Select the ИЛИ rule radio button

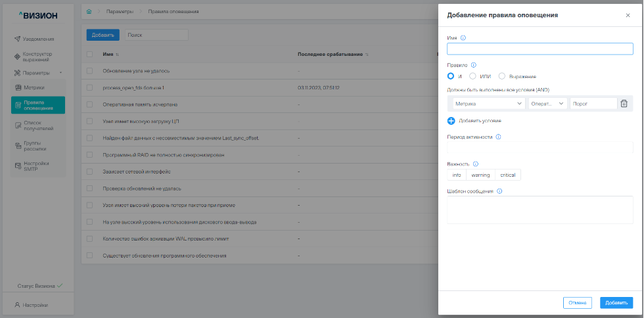pos(473,76)
